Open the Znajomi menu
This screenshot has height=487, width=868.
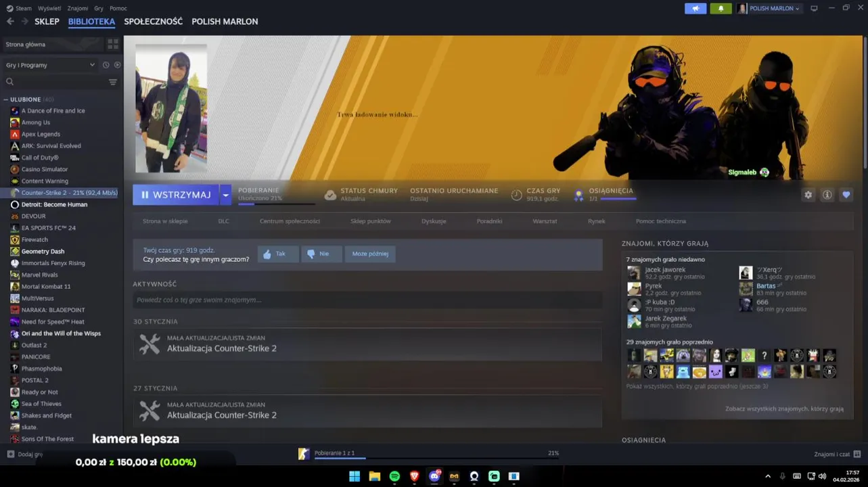78,8
